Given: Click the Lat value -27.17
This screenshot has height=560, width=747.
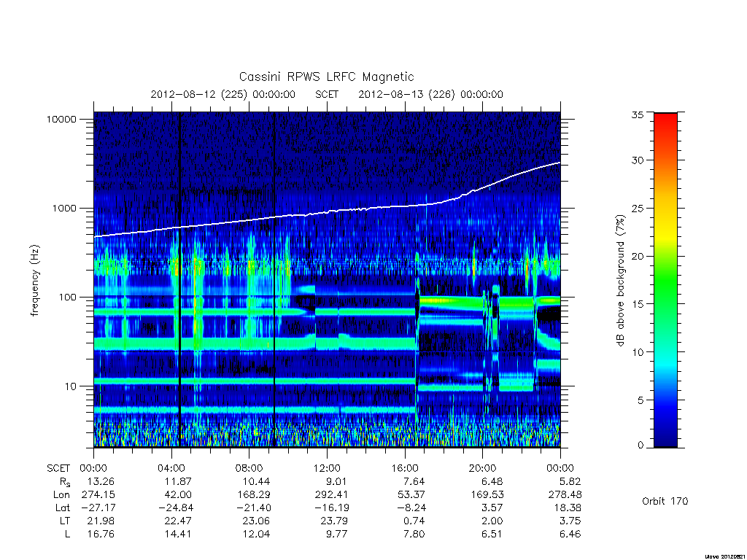Looking at the screenshot, I should (x=98, y=507).
